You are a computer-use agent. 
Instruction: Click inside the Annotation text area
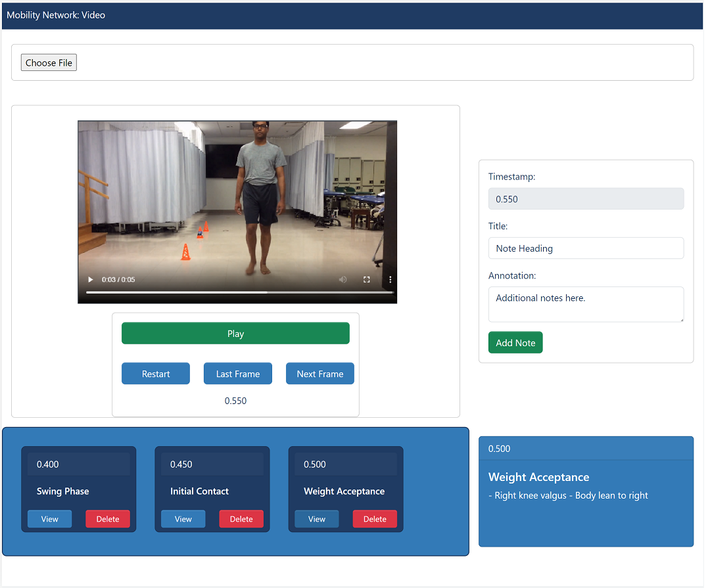coord(586,304)
